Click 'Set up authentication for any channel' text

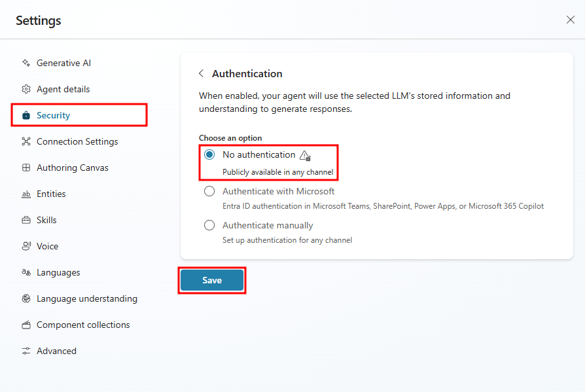287,240
